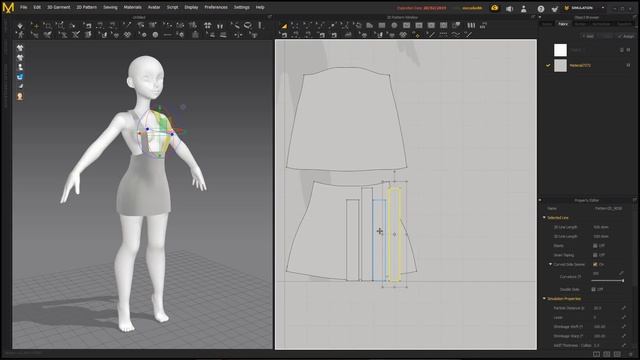Choose the Rectangle pattern tool in 2D toolbar
The image size is (640, 360).
tap(382, 25)
